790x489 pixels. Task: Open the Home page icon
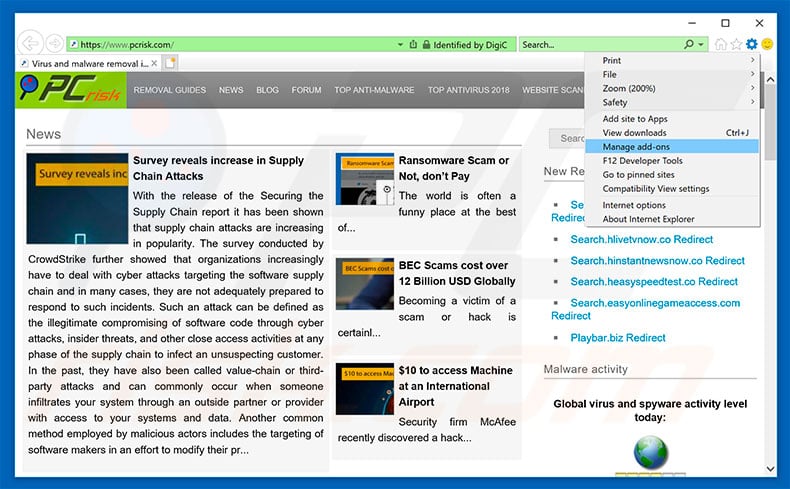pyautogui.click(x=721, y=44)
